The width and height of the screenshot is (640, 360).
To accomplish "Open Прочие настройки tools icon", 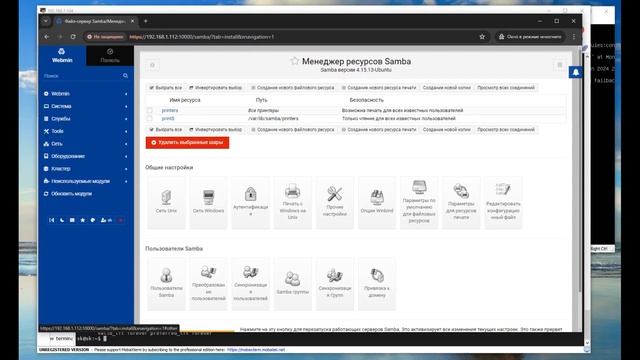I will (335, 202).
